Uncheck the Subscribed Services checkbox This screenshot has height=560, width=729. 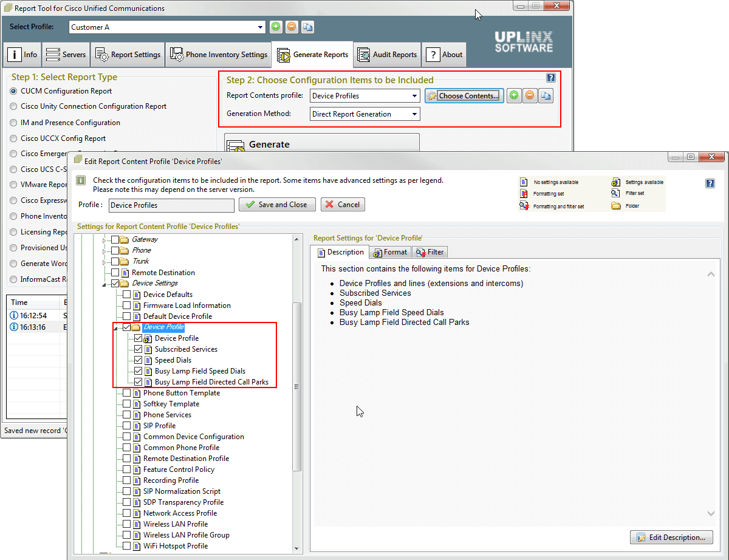pyautogui.click(x=138, y=349)
